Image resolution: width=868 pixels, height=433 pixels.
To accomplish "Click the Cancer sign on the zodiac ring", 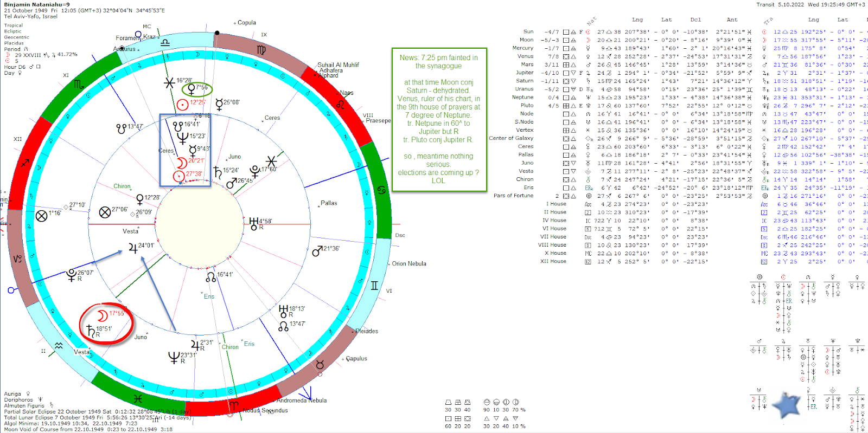I will (381, 190).
